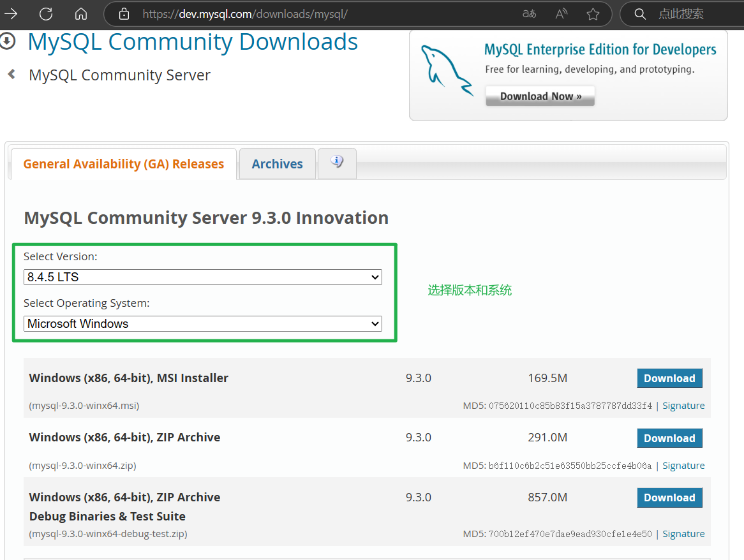Image resolution: width=744 pixels, height=560 pixels.
Task: Click the MySQL dolphin logo
Action: tap(447, 70)
